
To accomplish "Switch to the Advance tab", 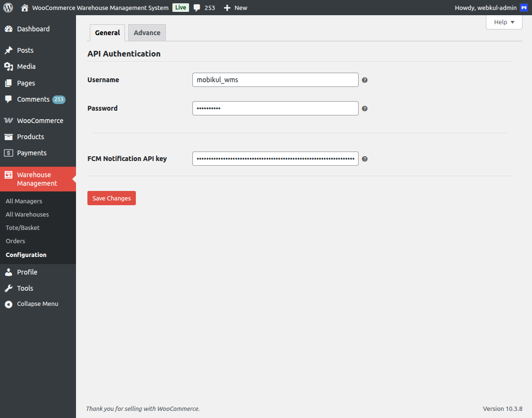I will [147, 33].
